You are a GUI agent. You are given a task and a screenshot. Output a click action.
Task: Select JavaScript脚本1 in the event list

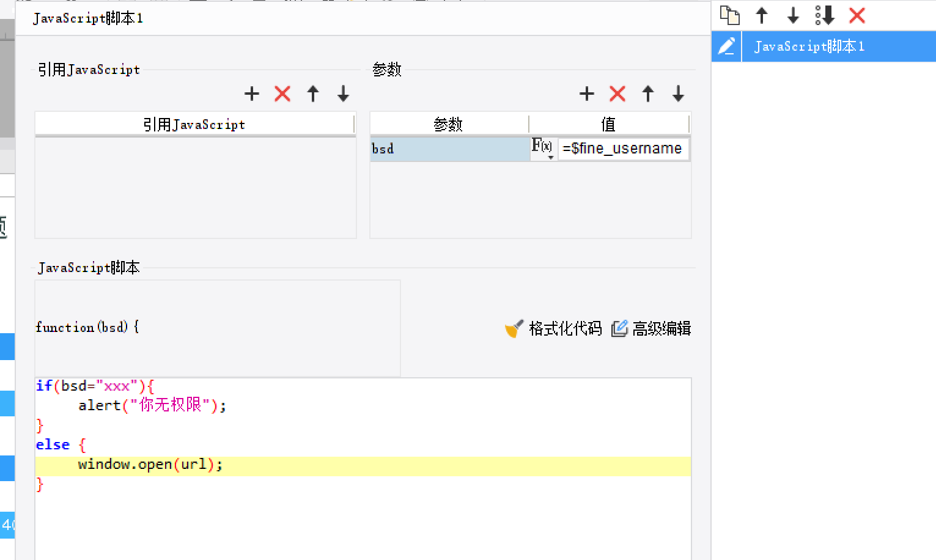(x=838, y=46)
